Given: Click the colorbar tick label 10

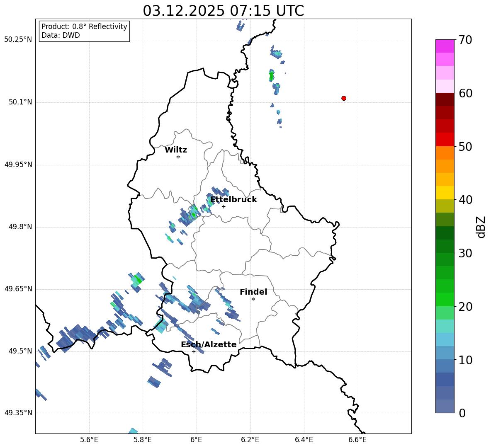Looking at the screenshot, I should 465,360.
